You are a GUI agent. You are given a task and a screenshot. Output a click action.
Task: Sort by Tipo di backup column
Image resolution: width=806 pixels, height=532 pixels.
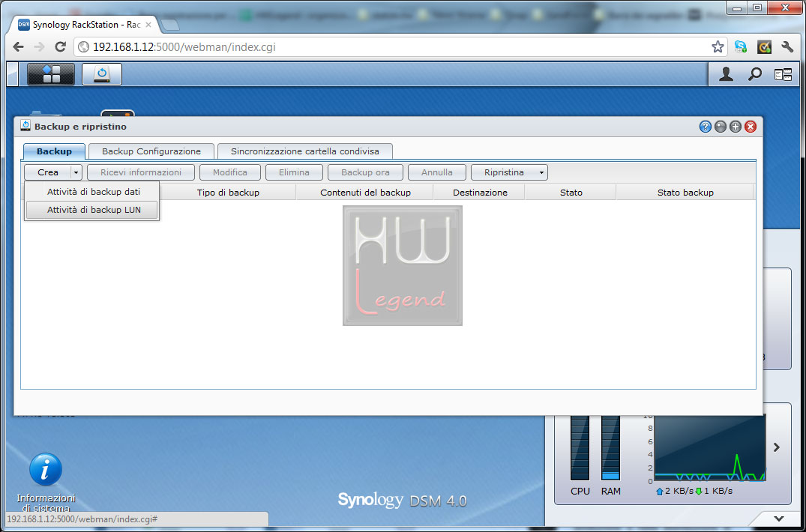228,193
